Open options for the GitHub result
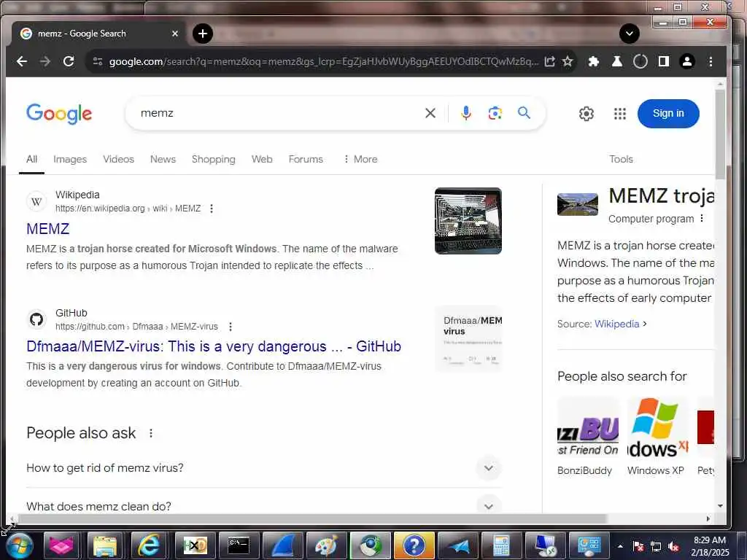The image size is (747, 560). pyautogui.click(x=231, y=327)
